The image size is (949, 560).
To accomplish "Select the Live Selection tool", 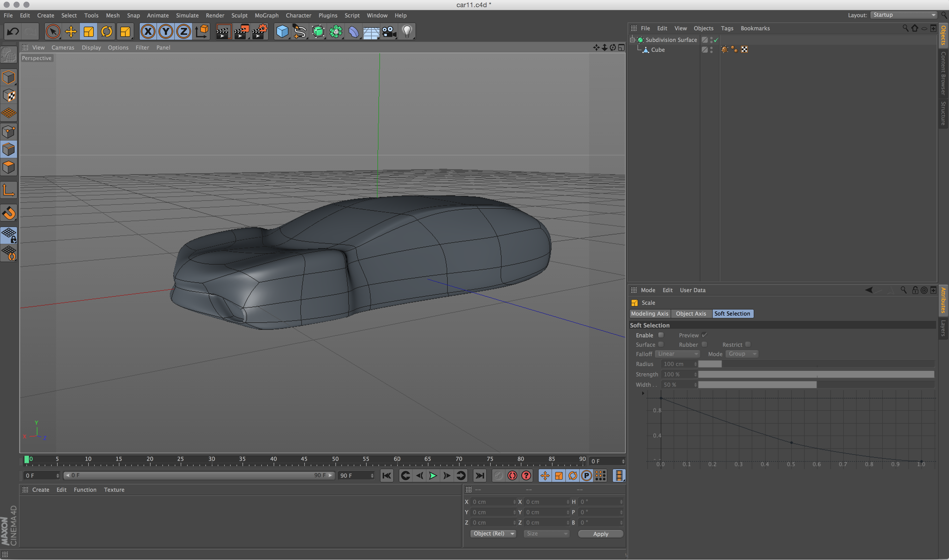I will pyautogui.click(x=53, y=32).
